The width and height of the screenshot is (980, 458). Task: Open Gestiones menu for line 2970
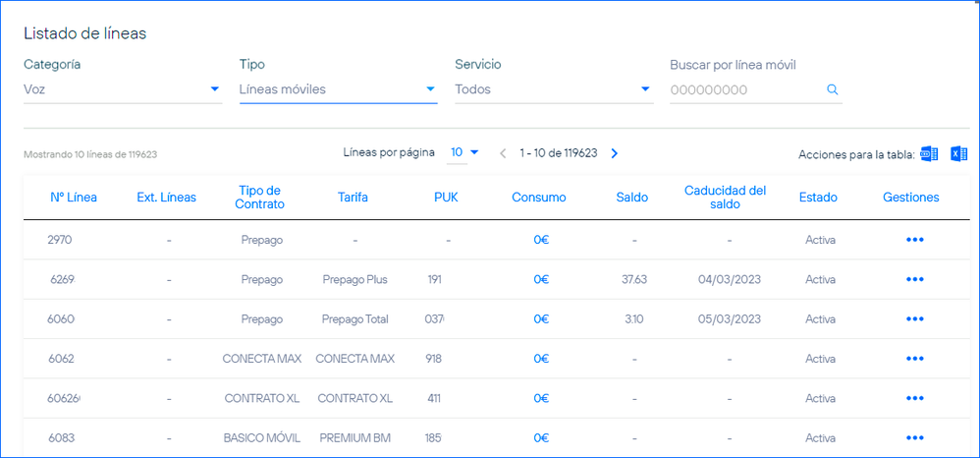click(x=914, y=240)
